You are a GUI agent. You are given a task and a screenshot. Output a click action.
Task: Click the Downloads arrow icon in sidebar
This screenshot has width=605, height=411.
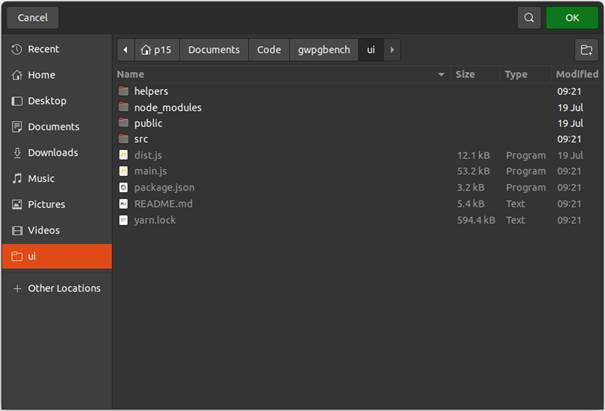click(x=17, y=153)
